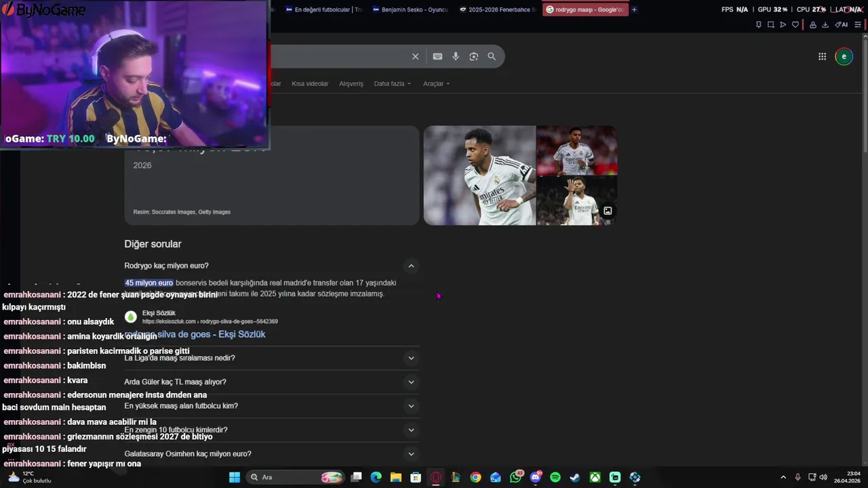This screenshot has width=868, height=488.
Task: Open a new browser tab with plus
Action: pyautogui.click(x=634, y=9)
